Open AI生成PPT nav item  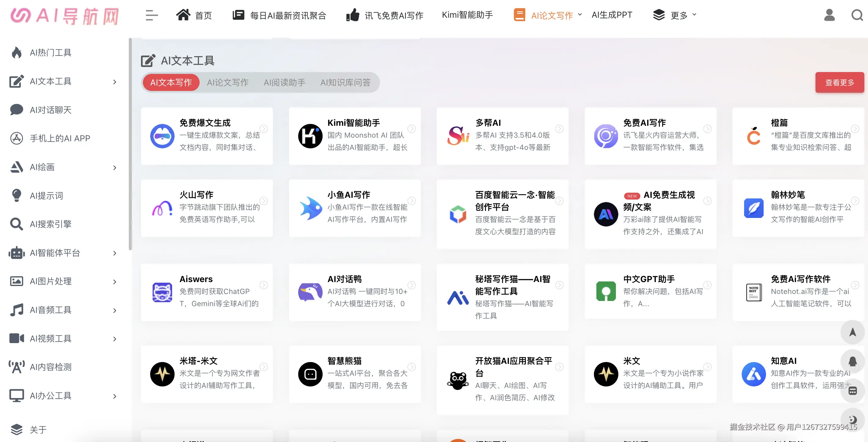point(612,15)
